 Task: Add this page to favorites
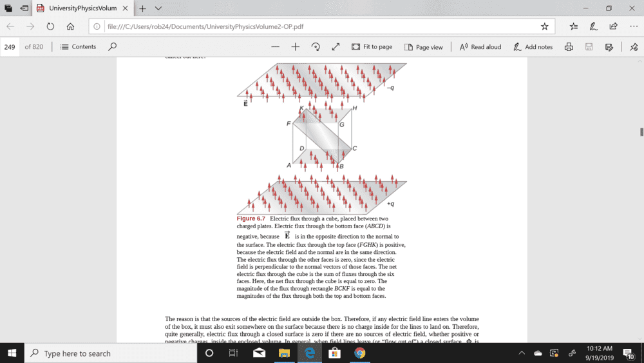click(545, 26)
